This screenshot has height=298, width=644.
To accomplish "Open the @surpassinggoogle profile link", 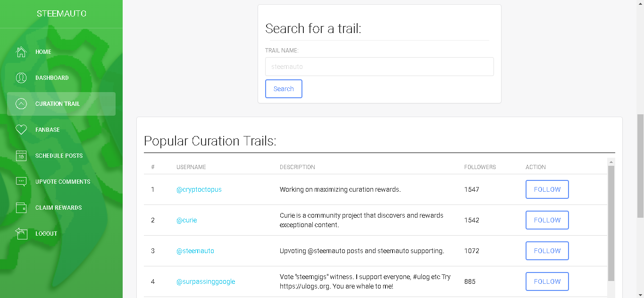I will tap(206, 281).
